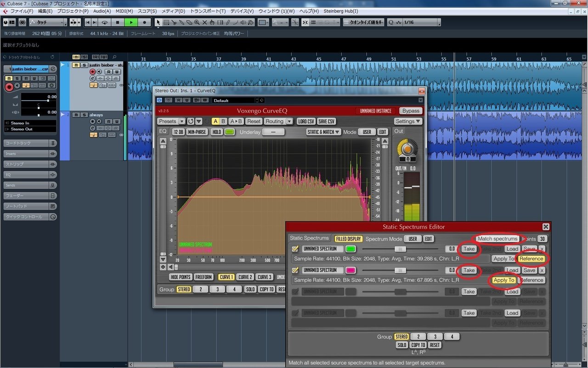588x368 pixels.
Task: Toggle second Unnamed Spectrum checkbox
Action: [x=295, y=270]
